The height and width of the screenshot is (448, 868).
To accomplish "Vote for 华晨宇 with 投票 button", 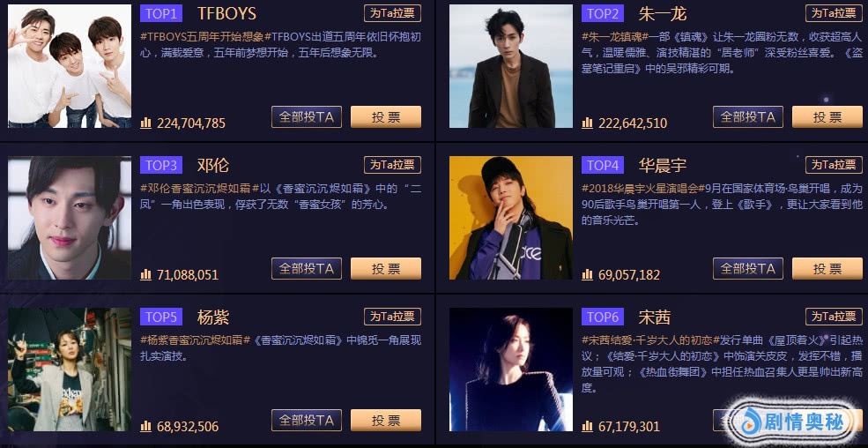I will point(827,269).
